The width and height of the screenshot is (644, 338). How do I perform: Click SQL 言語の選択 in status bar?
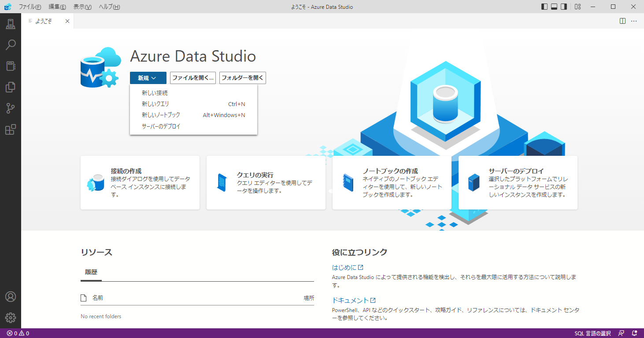[592, 333]
